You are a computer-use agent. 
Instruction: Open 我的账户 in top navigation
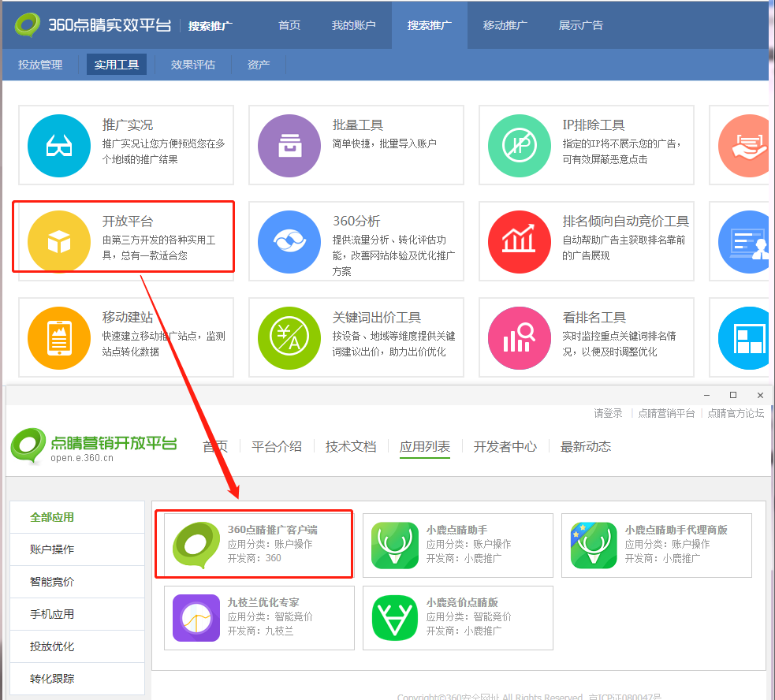(353, 25)
